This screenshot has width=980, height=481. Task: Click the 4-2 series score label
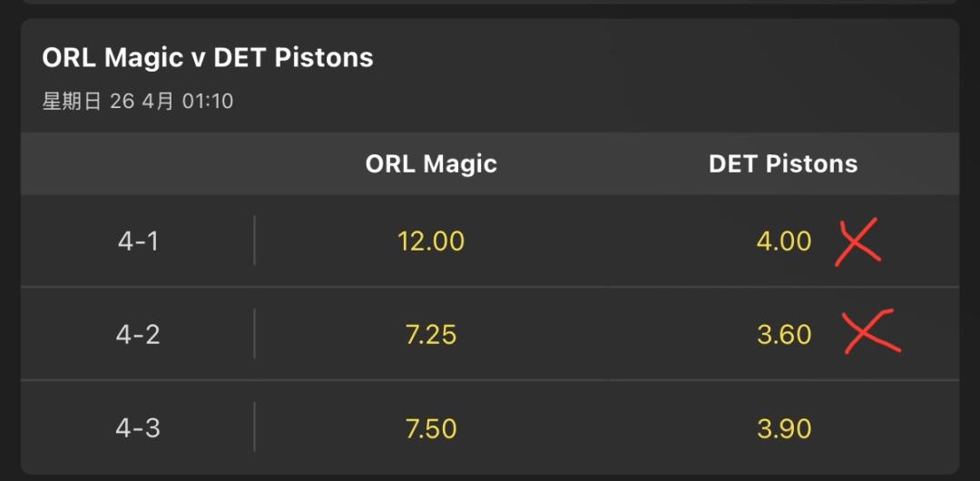tap(138, 335)
